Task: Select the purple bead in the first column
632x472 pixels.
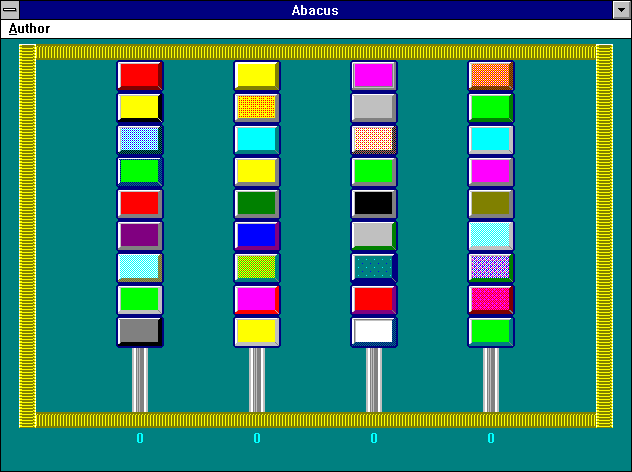Action: pyautogui.click(x=140, y=236)
